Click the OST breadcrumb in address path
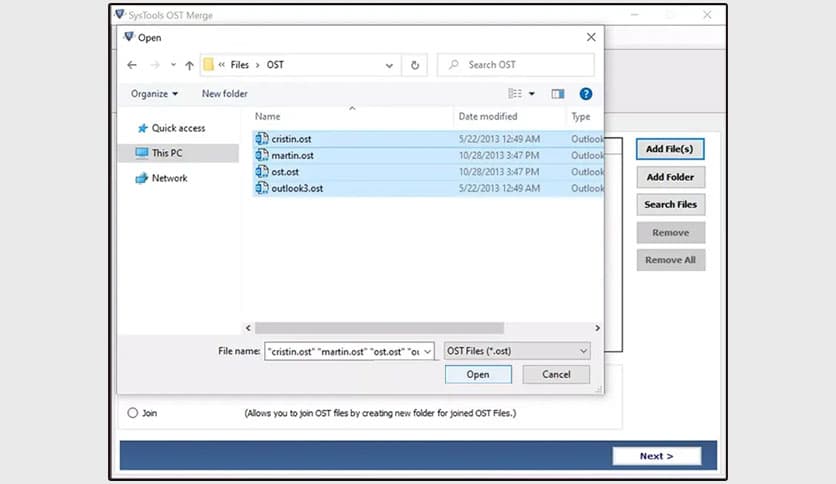Viewport: 836px width, 484px height. point(275,64)
